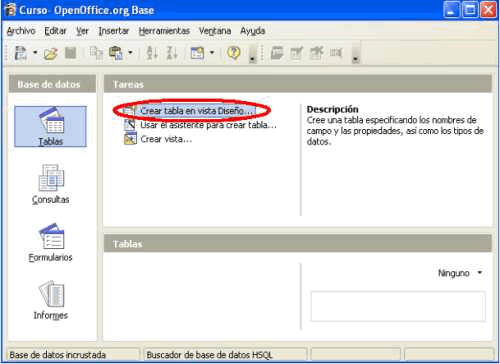
Task: Open the Herramientas menu
Action: (x=164, y=31)
